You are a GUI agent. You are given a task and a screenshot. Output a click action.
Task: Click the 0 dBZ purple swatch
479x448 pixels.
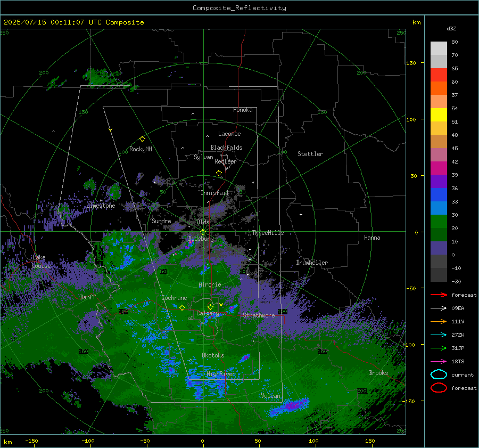(439, 248)
